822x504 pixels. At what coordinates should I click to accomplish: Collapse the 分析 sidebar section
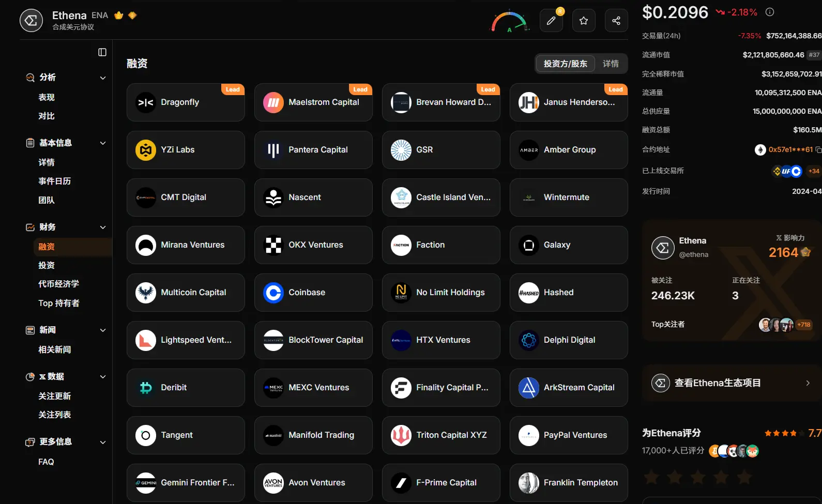103,78
